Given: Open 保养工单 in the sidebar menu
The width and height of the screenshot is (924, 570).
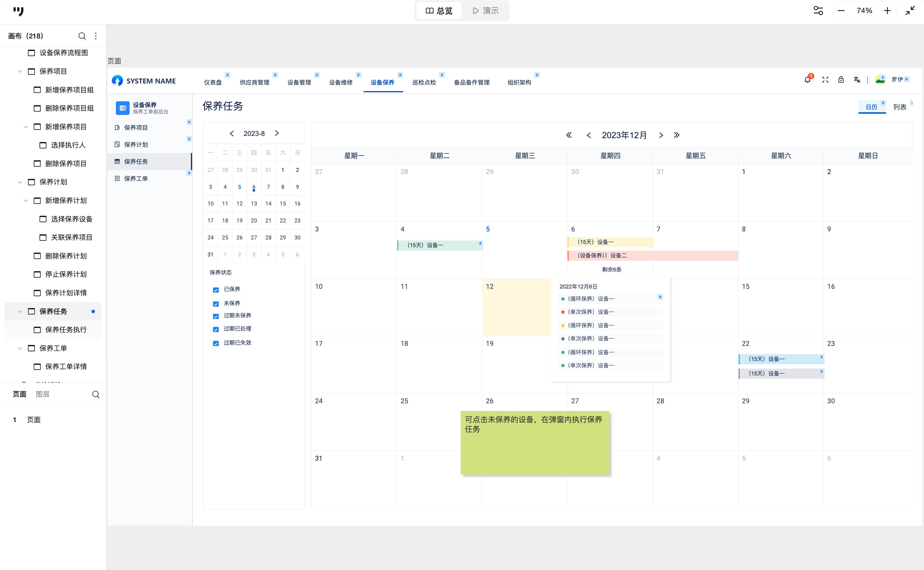Looking at the screenshot, I should 136,178.
